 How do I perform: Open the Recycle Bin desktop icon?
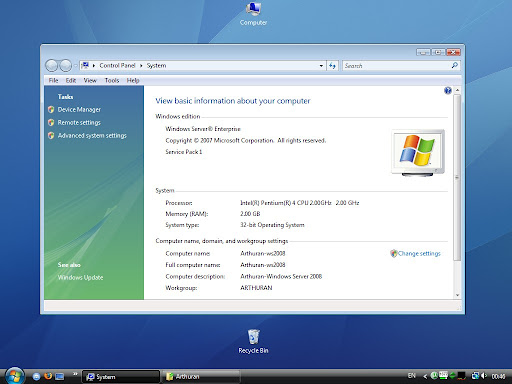253,342
